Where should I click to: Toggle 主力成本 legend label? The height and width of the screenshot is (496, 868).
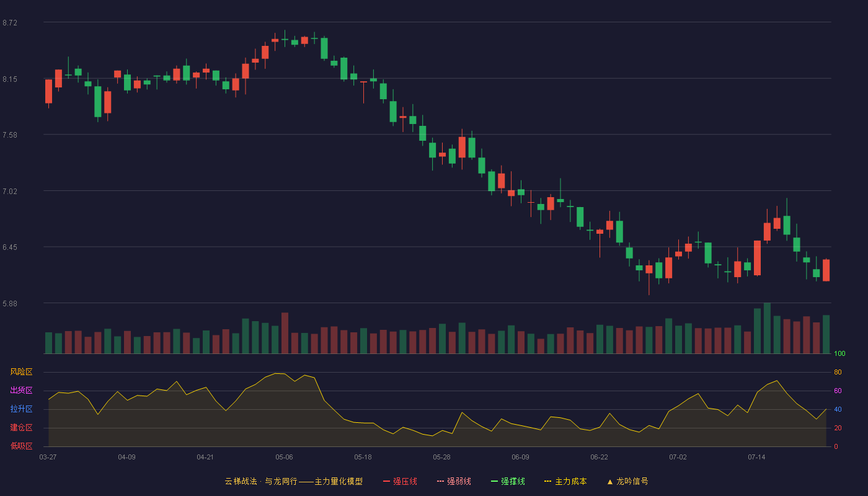[x=570, y=481]
